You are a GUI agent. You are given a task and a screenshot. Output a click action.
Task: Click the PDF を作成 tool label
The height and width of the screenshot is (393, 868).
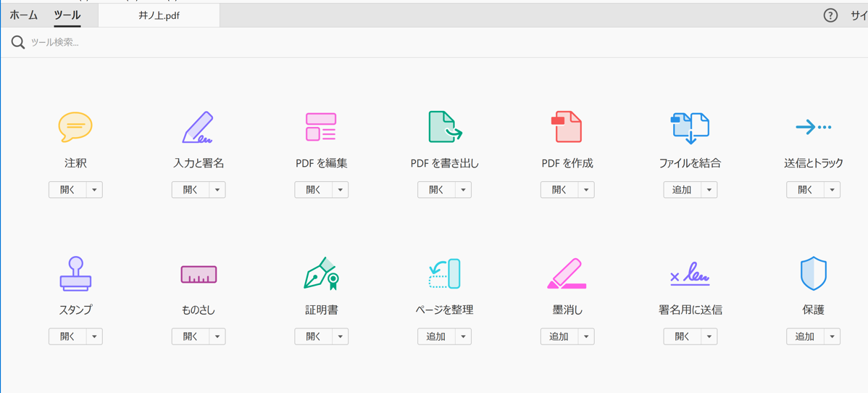click(x=567, y=164)
